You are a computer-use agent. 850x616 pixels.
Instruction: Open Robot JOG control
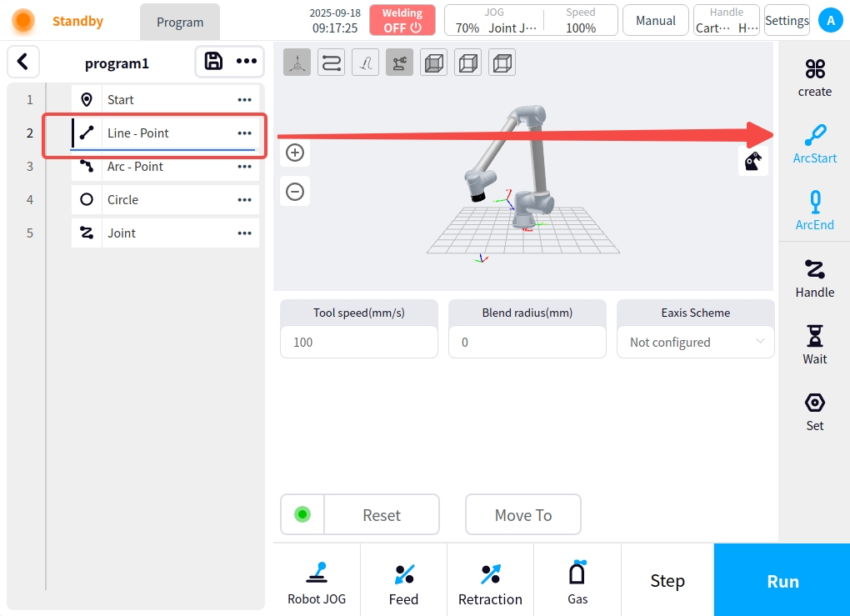coord(317,583)
